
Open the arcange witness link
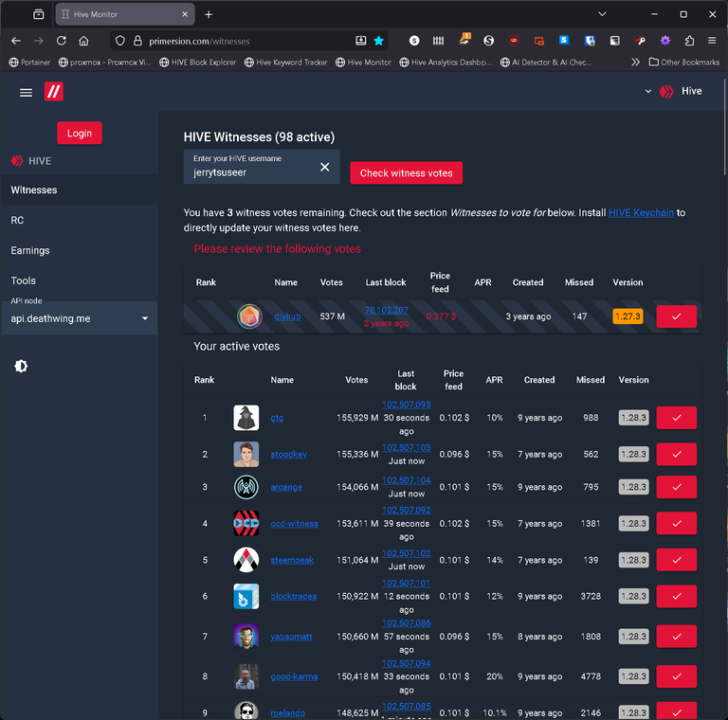pos(286,487)
